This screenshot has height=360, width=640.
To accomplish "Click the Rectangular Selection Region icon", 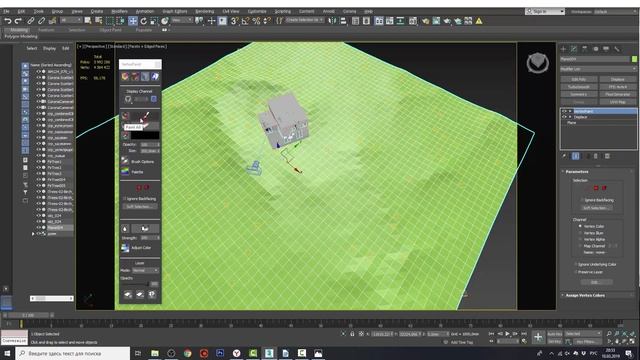I will point(109,21).
